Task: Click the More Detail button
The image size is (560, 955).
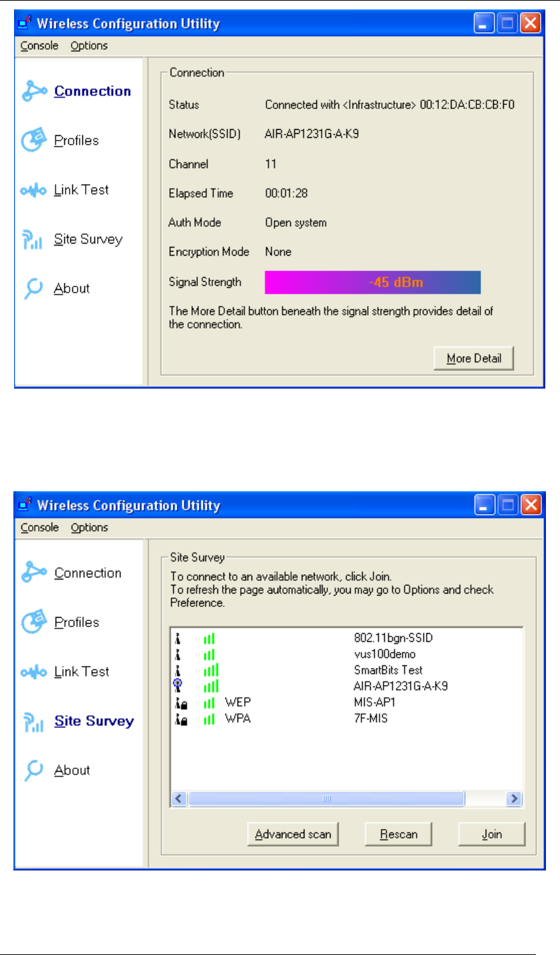Action: [474, 358]
